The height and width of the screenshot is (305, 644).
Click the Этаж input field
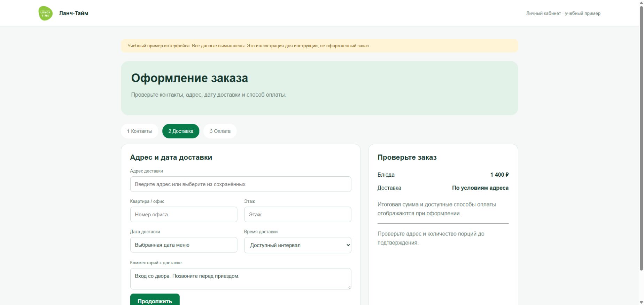[x=298, y=215]
